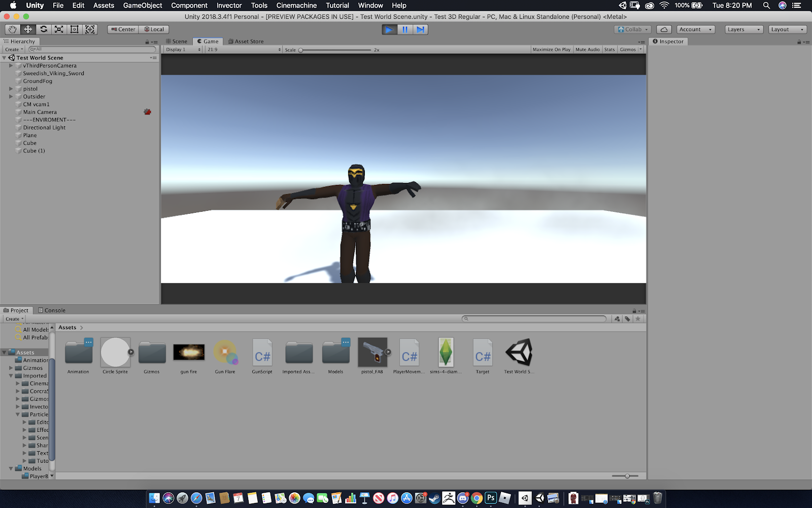Click Assets breadcrumb in Project
Image resolution: width=812 pixels, height=508 pixels.
coord(67,328)
